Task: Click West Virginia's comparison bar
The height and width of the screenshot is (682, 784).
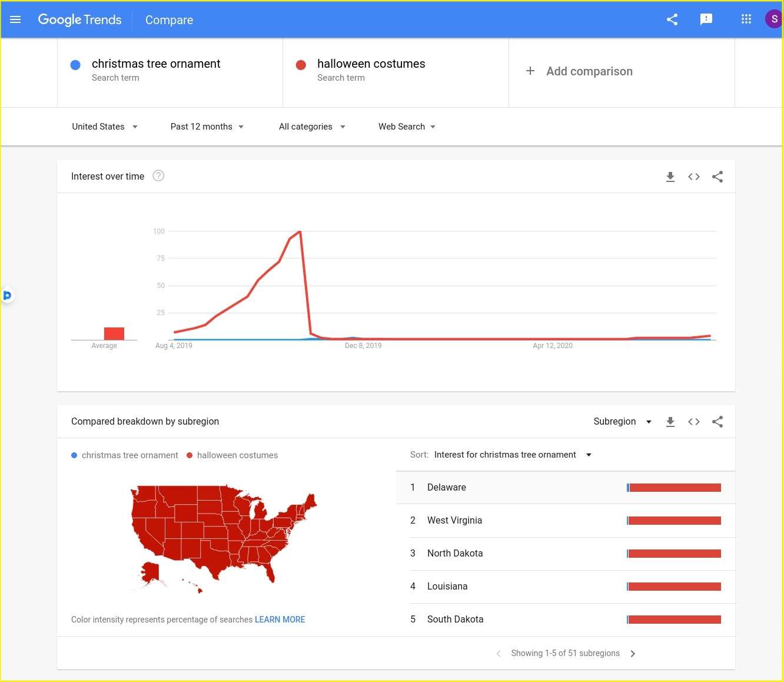Action: click(x=674, y=521)
